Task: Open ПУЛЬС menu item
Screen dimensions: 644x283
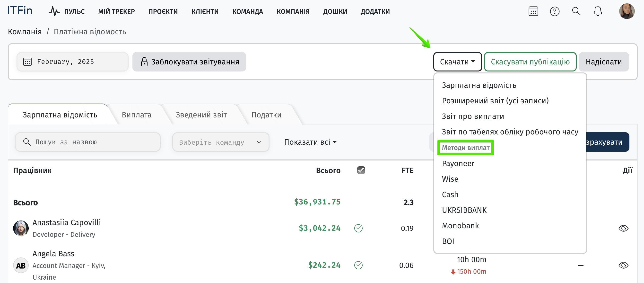Action: (x=74, y=11)
